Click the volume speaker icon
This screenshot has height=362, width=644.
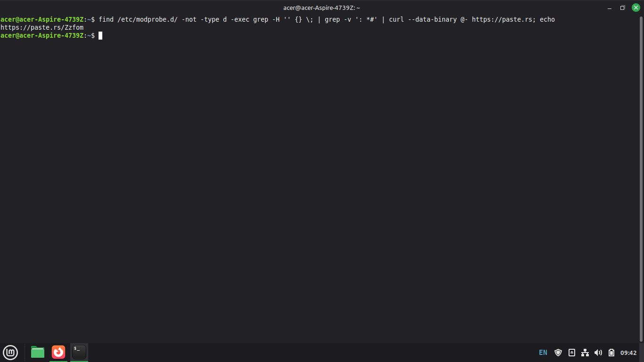(598, 353)
